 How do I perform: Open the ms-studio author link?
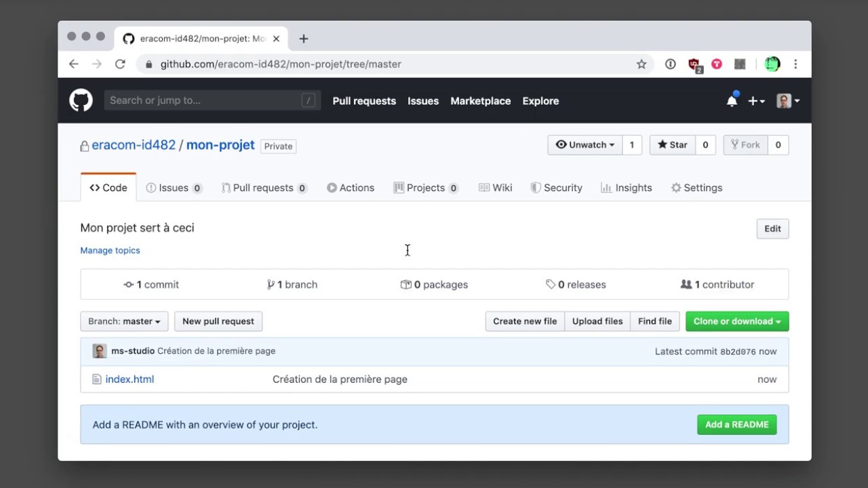tap(133, 351)
